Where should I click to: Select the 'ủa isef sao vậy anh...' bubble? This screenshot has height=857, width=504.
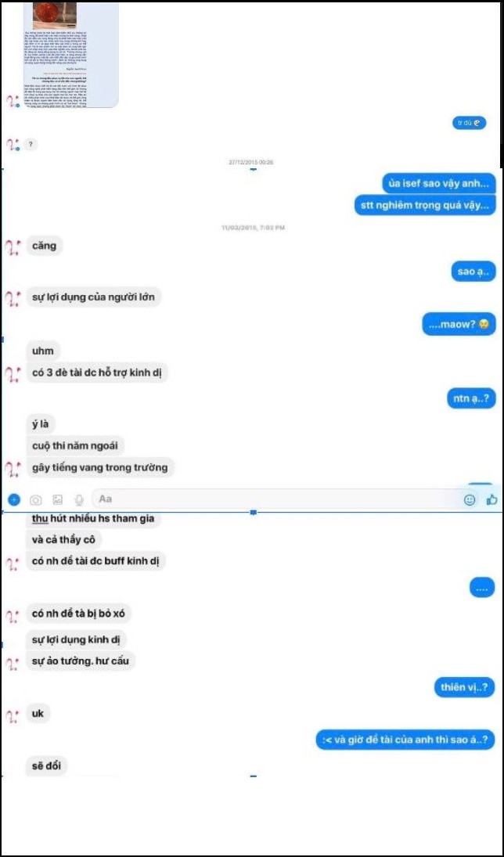tap(439, 182)
